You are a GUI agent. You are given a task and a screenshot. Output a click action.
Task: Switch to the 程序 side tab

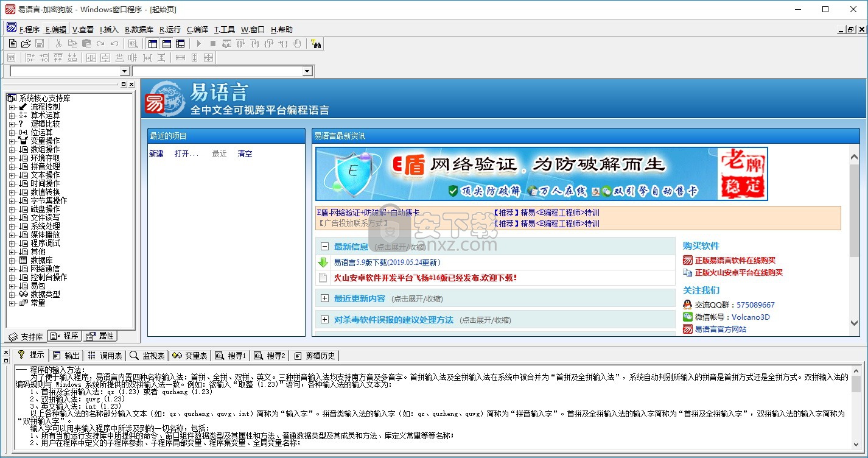[65, 336]
